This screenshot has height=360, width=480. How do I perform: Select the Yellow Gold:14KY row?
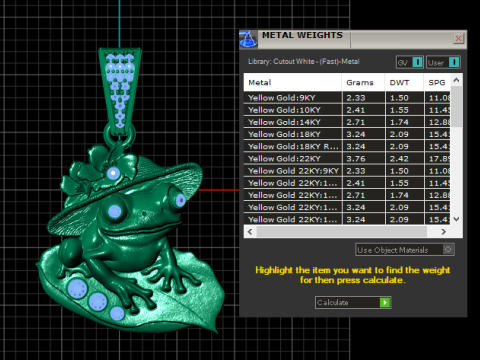(347, 122)
